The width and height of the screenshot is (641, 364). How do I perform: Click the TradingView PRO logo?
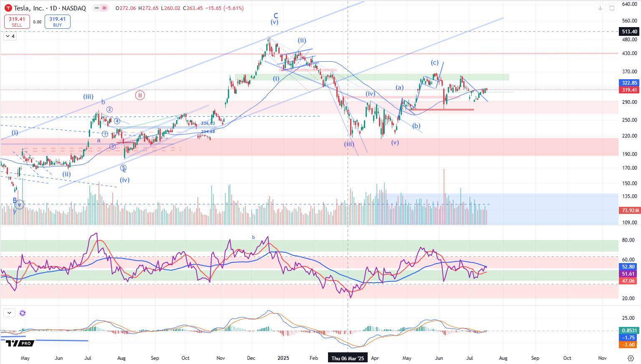(x=19, y=343)
